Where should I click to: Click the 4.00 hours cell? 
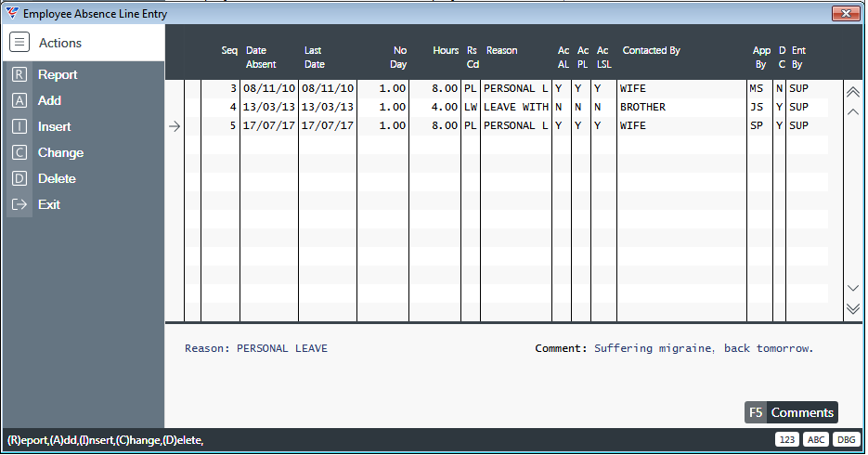pyautogui.click(x=445, y=107)
